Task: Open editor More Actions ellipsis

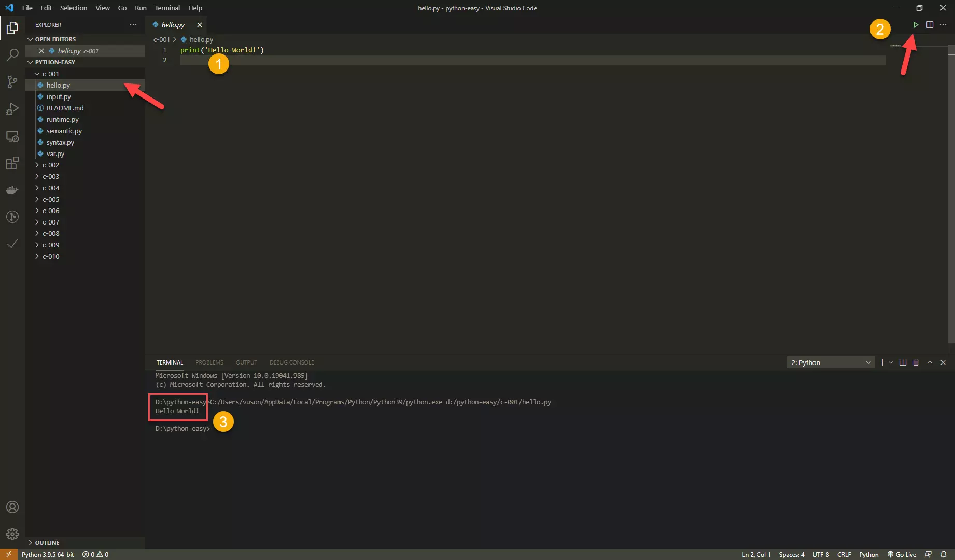Action: click(x=943, y=25)
